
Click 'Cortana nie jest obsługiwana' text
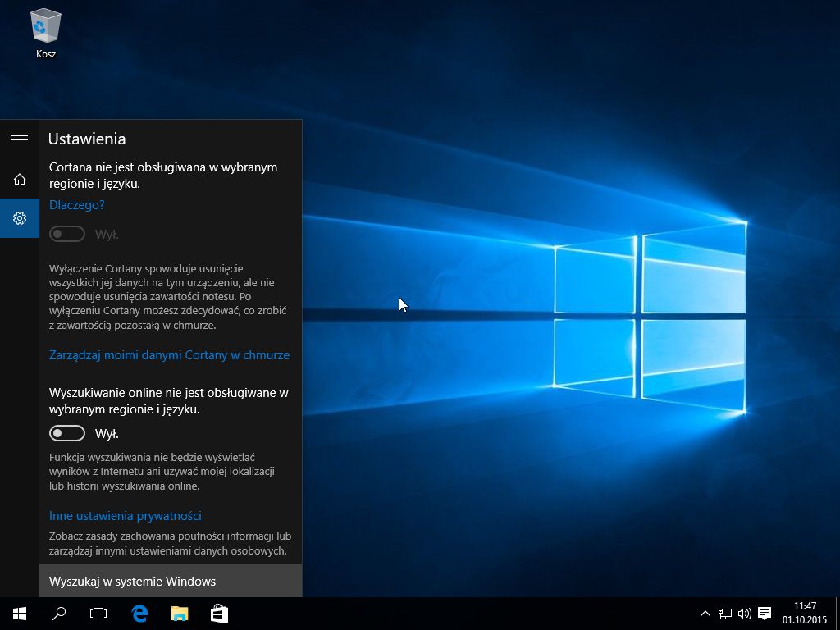tap(163, 176)
